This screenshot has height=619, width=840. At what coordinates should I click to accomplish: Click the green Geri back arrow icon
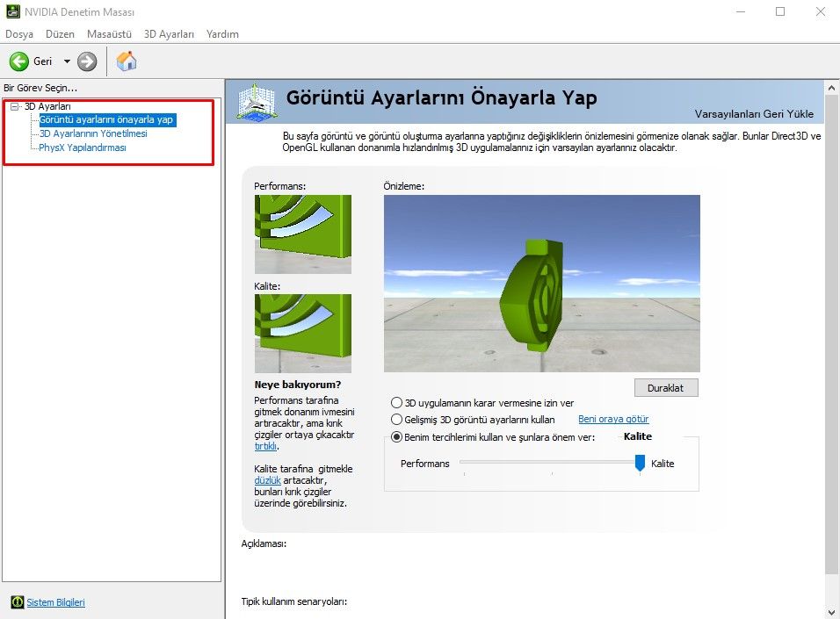pos(18,61)
